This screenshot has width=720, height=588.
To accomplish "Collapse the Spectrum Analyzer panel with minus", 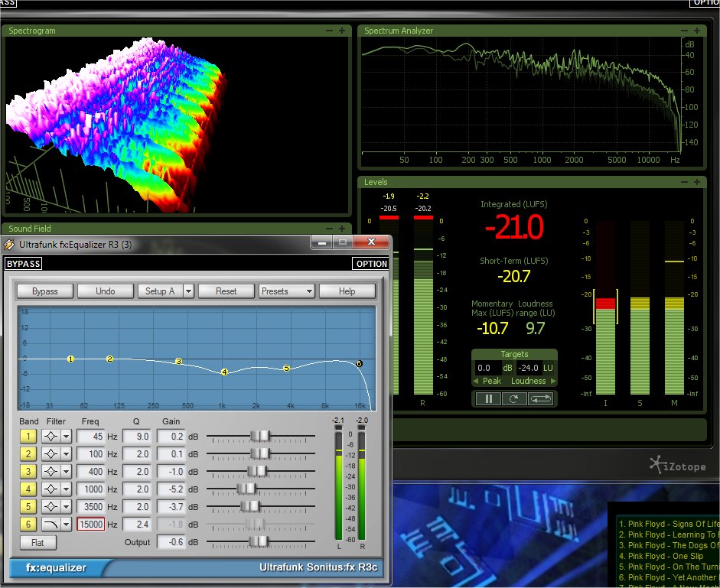I will tap(684, 31).
